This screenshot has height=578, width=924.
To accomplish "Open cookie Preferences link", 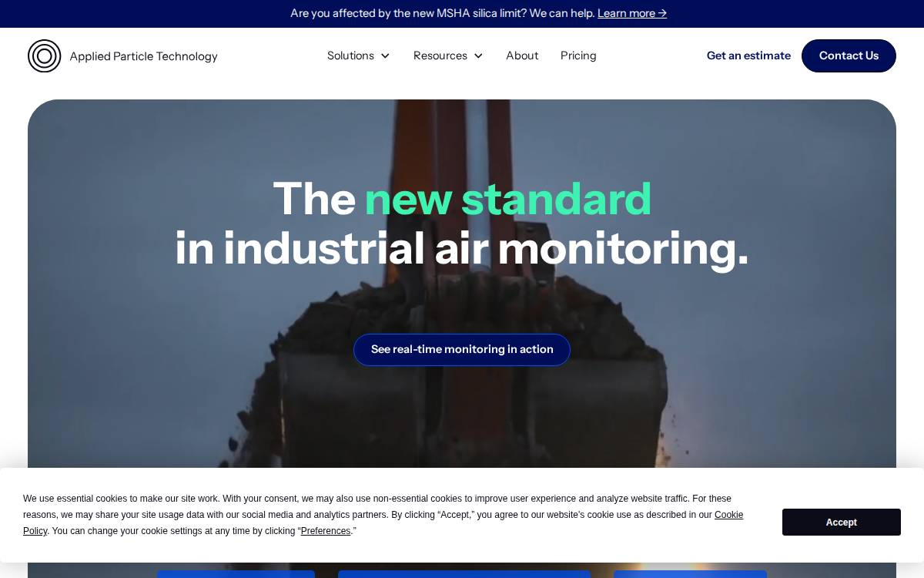I will (326, 531).
